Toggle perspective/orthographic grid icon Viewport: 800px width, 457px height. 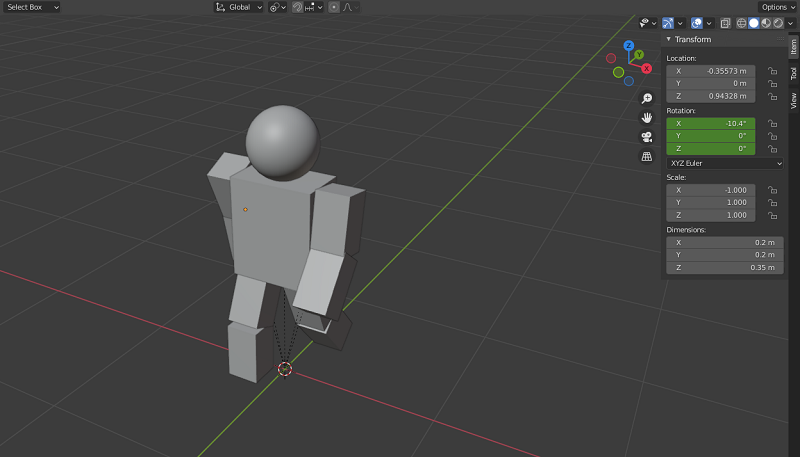click(647, 156)
